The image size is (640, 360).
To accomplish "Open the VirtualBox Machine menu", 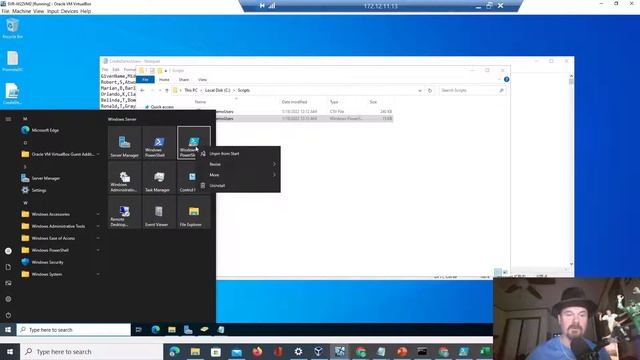I will tap(22, 11).
